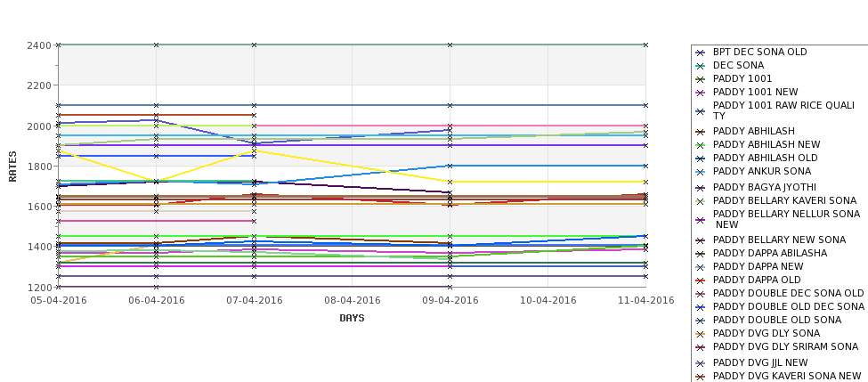The width and height of the screenshot is (868, 382).
Task: Click the 1800 rate axis value
Action: [39, 167]
